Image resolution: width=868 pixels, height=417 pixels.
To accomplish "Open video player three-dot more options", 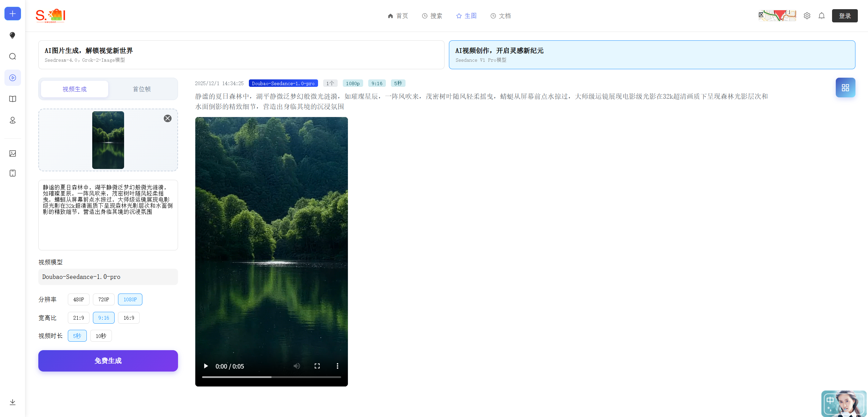I will [x=337, y=366].
